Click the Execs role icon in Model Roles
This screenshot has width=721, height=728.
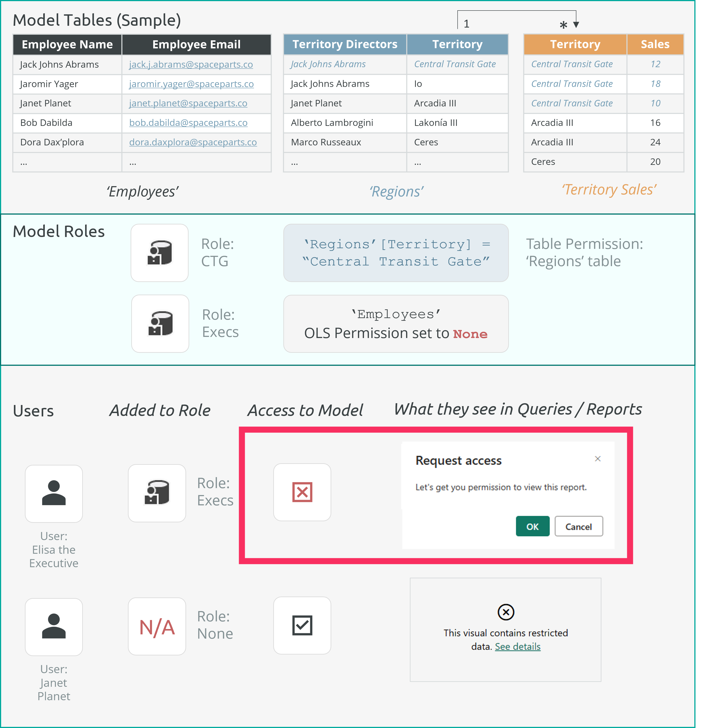tap(160, 324)
